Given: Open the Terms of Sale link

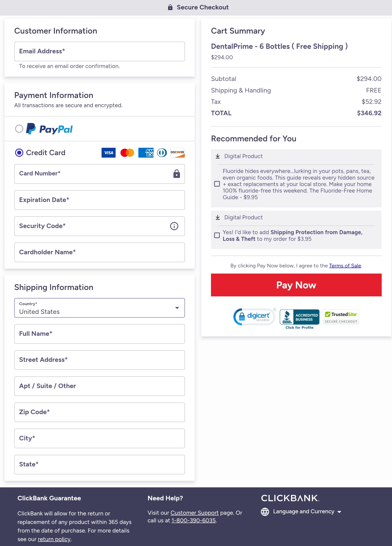Looking at the screenshot, I should pyautogui.click(x=345, y=265).
